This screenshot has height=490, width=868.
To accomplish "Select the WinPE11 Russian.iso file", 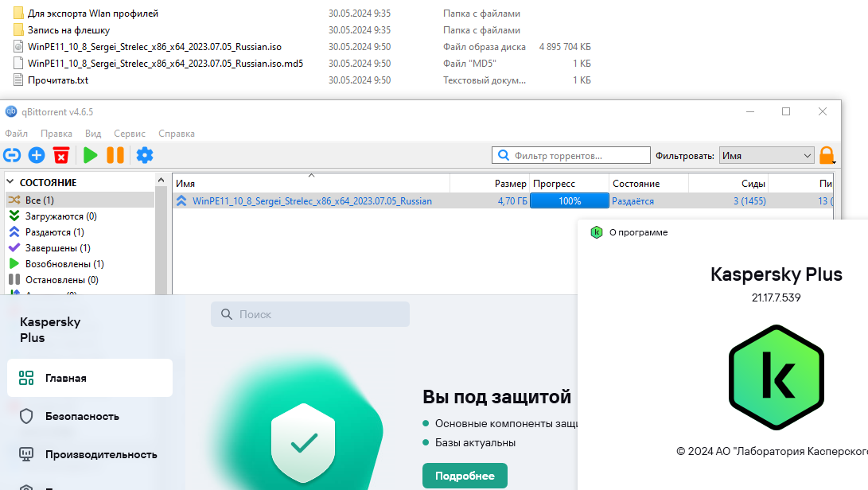I will [x=154, y=46].
